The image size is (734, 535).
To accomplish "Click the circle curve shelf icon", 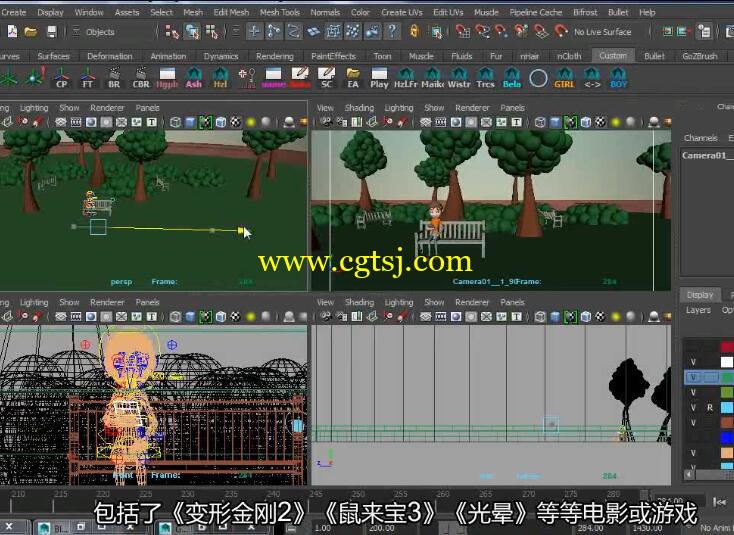I will (538, 78).
